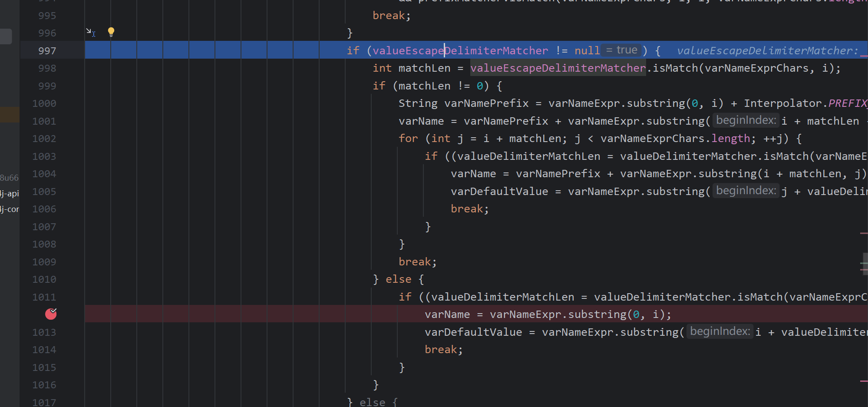This screenshot has height=407, width=868.
Task: Click line number 999 in the gutter
Action: pos(47,86)
